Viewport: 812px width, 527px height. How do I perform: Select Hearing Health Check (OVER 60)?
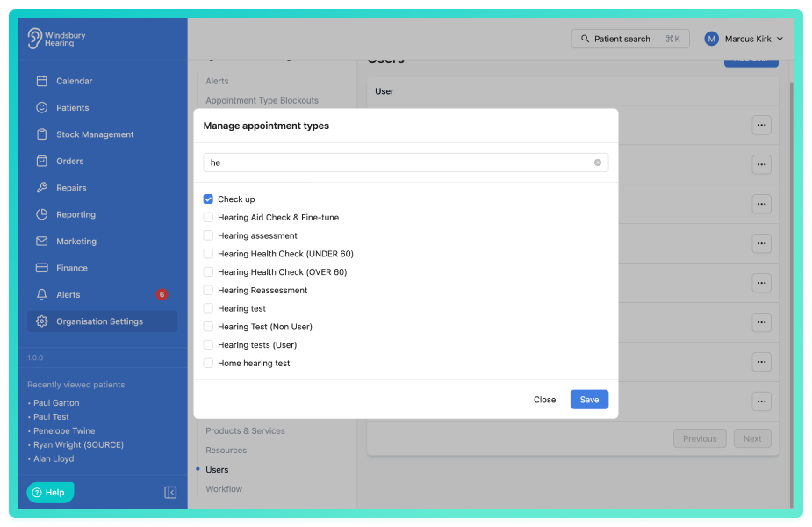click(208, 272)
